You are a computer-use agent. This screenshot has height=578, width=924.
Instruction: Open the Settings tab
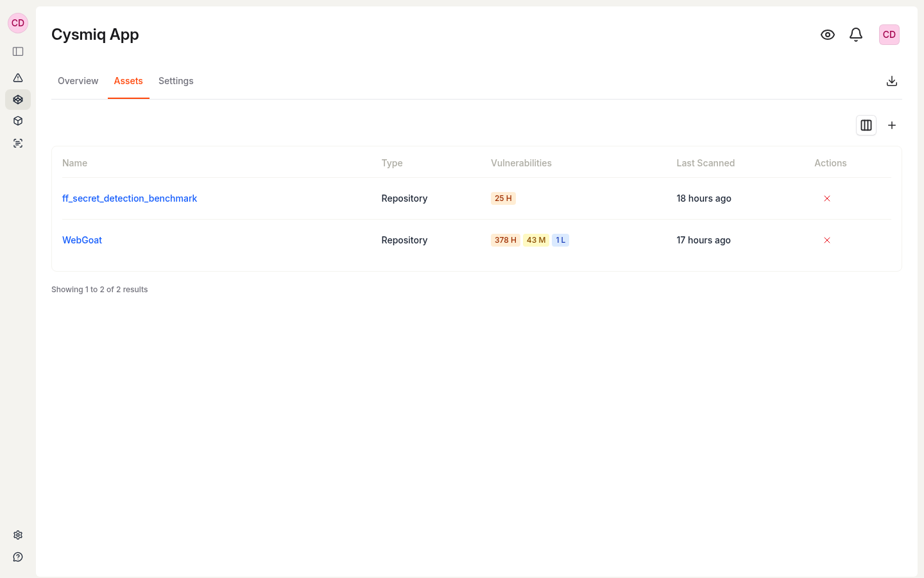pyautogui.click(x=176, y=81)
